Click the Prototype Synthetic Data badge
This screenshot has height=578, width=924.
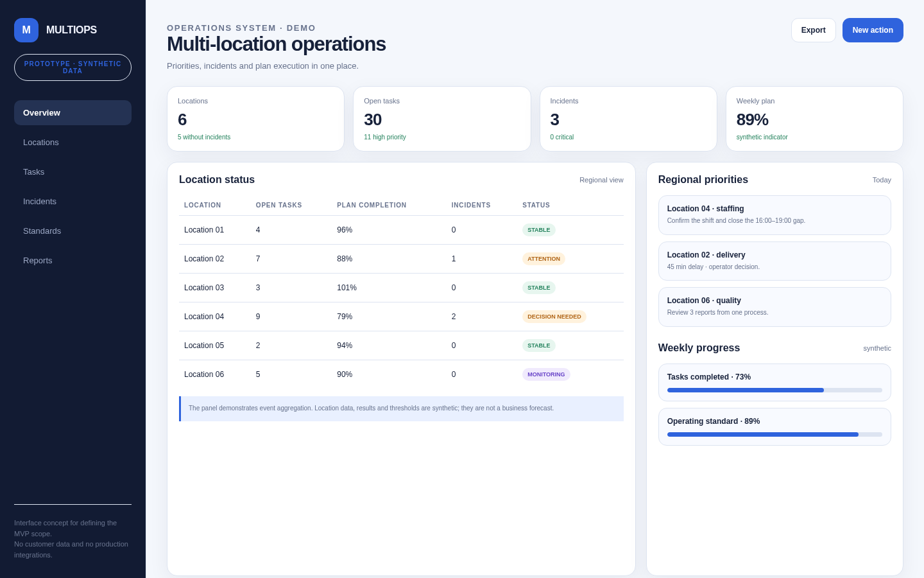pos(73,67)
